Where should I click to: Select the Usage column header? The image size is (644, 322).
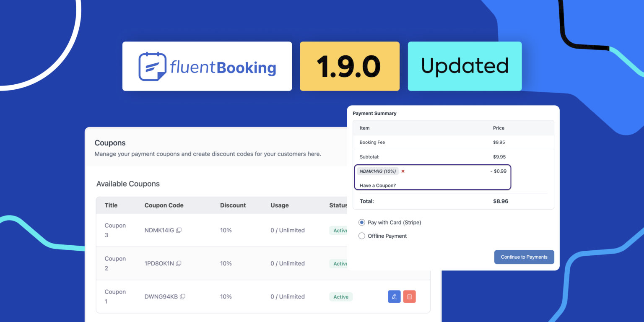(280, 205)
